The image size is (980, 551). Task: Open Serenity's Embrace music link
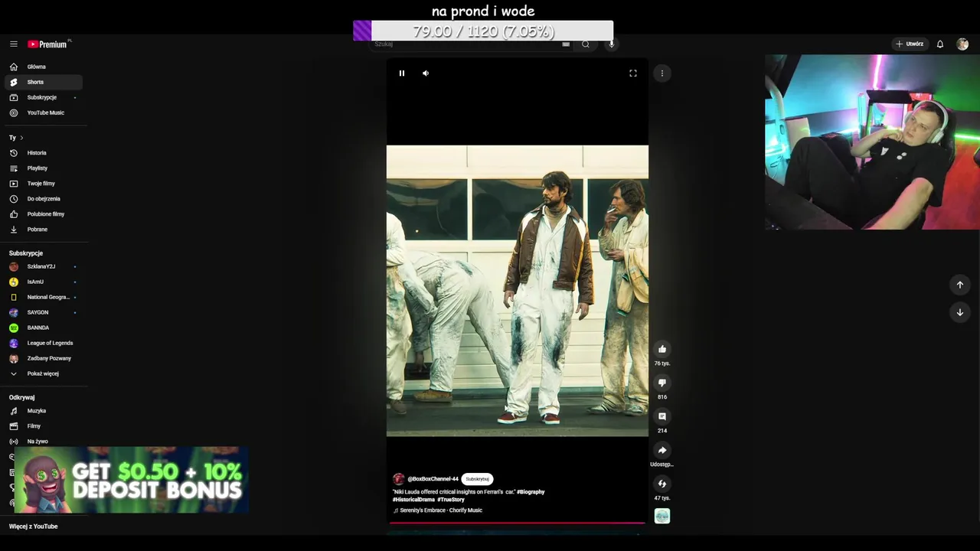[x=441, y=510]
